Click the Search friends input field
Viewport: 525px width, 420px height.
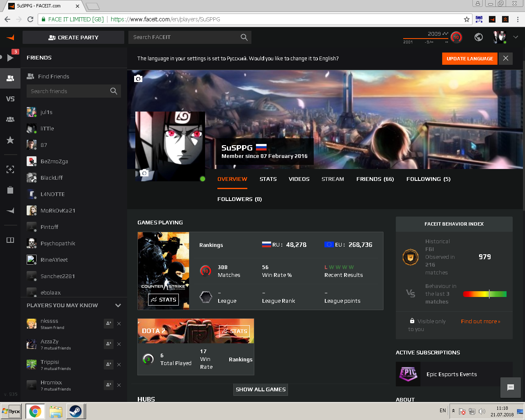pos(68,91)
